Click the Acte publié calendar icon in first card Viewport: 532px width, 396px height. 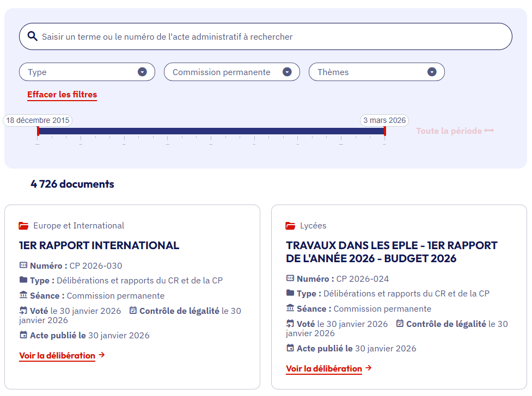point(23,335)
